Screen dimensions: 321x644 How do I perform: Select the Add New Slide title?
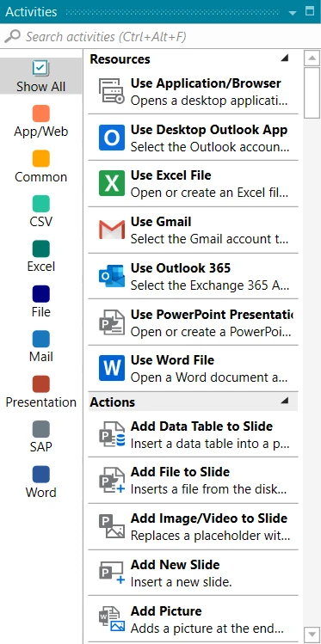coord(175,565)
